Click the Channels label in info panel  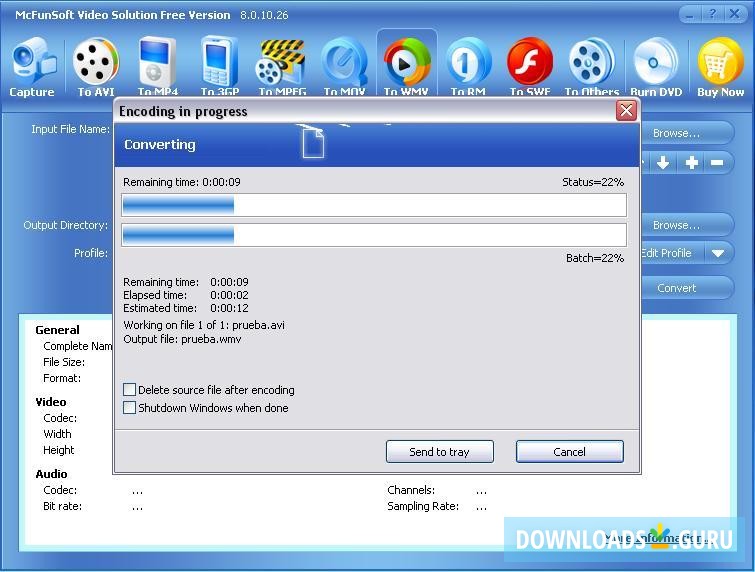[411, 490]
